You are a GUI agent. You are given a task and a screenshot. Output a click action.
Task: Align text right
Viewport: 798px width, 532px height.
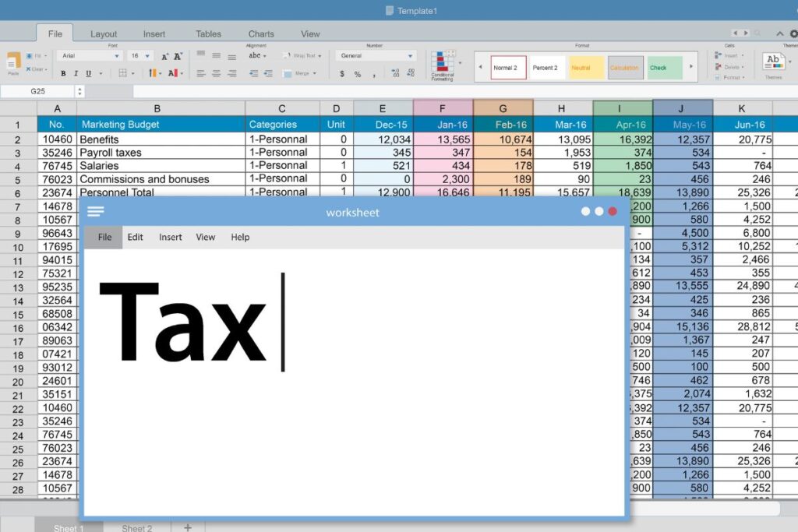[232, 74]
